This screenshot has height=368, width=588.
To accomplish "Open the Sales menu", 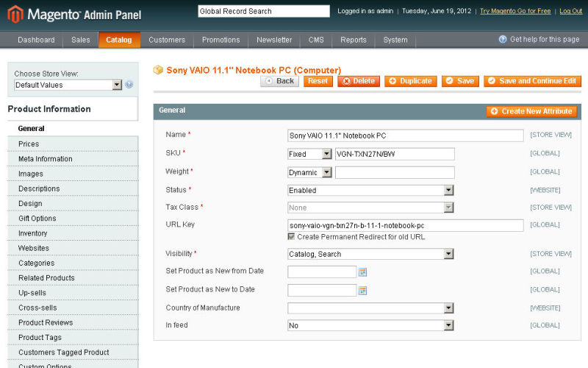I will click(x=81, y=40).
